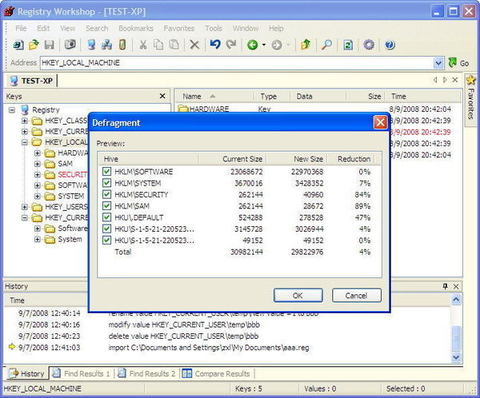Open the Address bar dropdown arrow
This screenshot has width=480, height=398.
coord(438,63)
